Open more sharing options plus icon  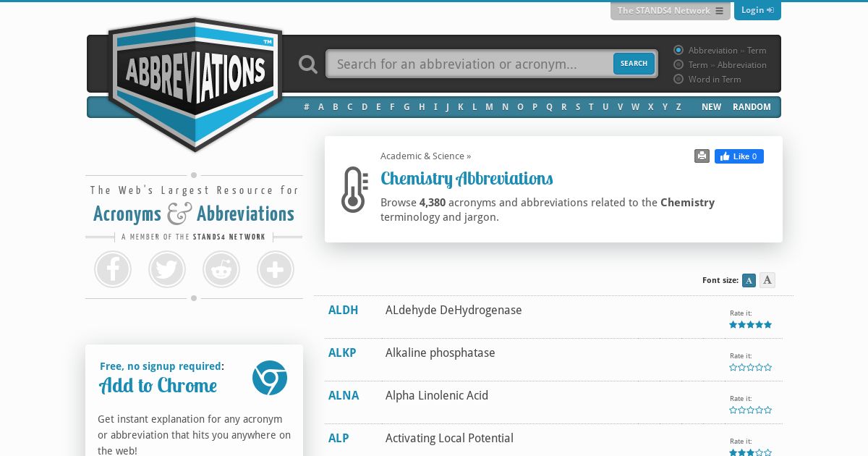coord(276,269)
